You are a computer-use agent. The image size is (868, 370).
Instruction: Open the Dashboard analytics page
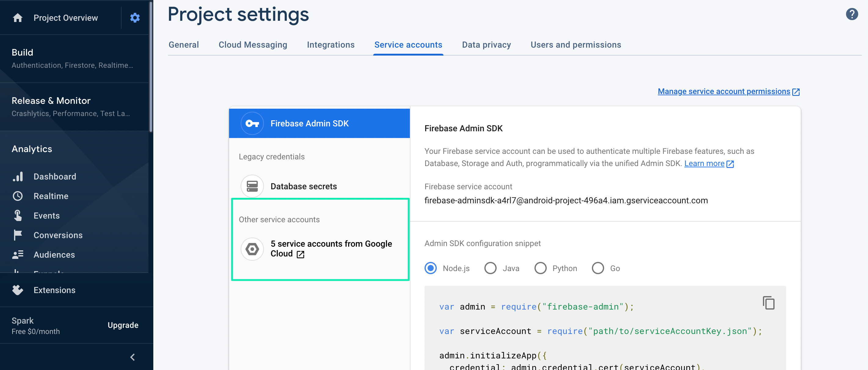pyautogui.click(x=55, y=176)
